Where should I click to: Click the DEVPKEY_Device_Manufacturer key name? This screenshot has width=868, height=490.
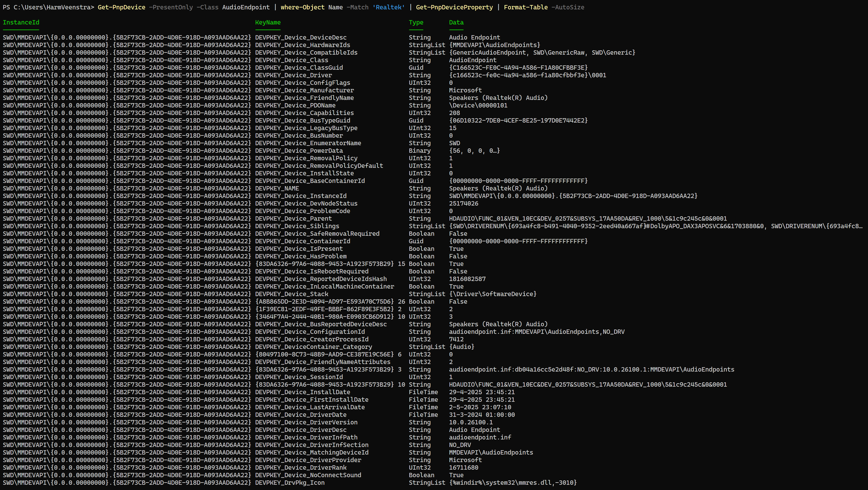point(304,90)
